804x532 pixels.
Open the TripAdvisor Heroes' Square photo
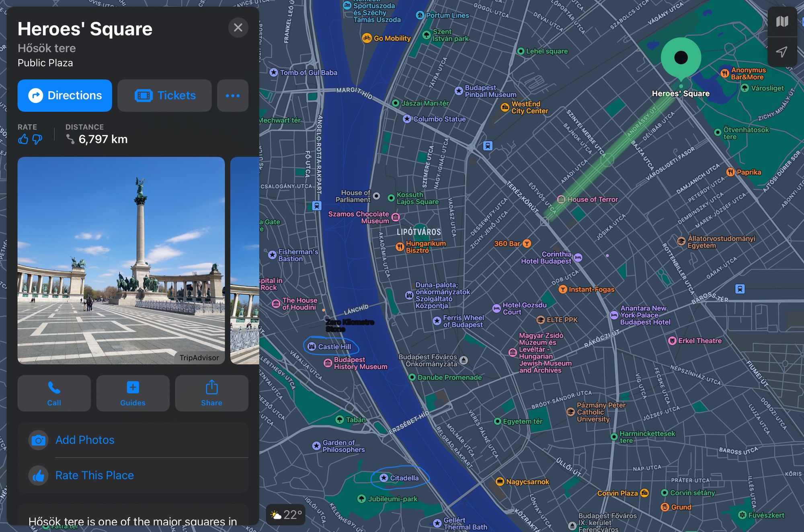pyautogui.click(x=121, y=261)
